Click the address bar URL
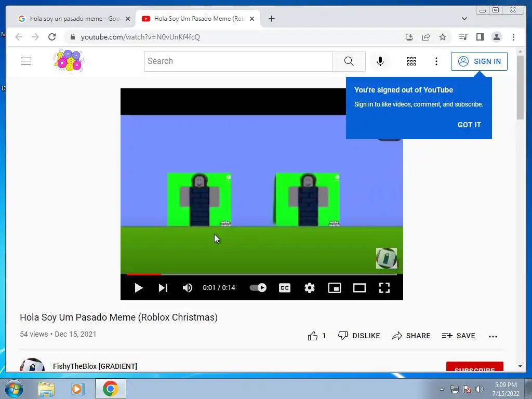 140,37
